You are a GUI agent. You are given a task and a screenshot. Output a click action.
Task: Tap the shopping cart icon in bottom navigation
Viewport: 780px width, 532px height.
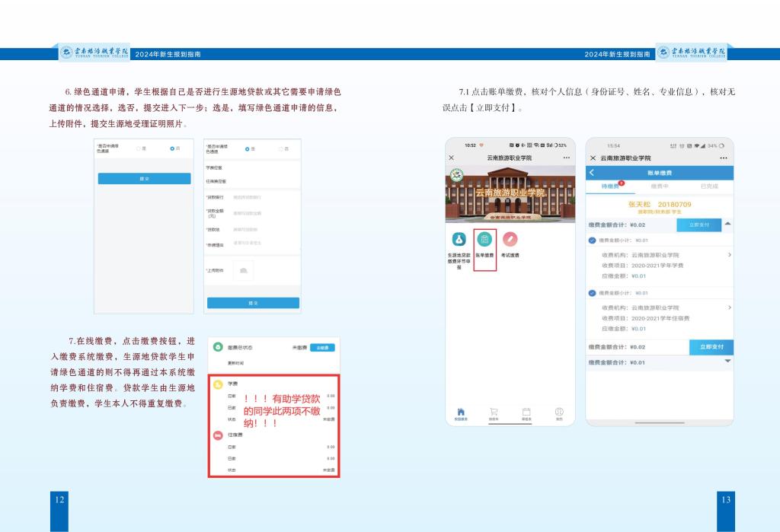click(493, 412)
